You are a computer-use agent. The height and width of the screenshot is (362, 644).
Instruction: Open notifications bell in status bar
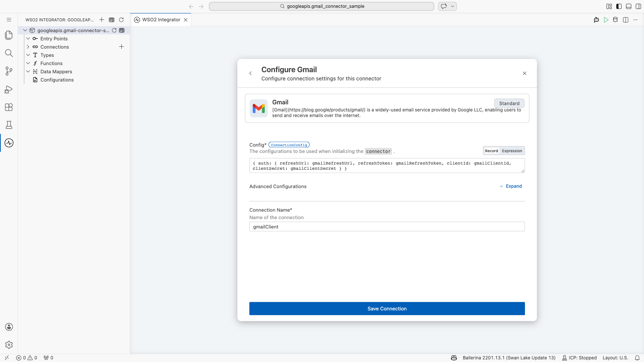coord(637,358)
